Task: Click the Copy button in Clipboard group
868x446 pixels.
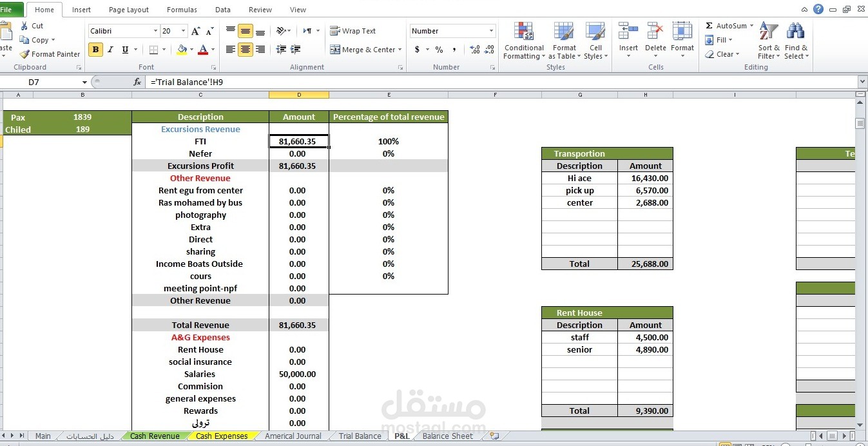Action: pyautogui.click(x=37, y=40)
